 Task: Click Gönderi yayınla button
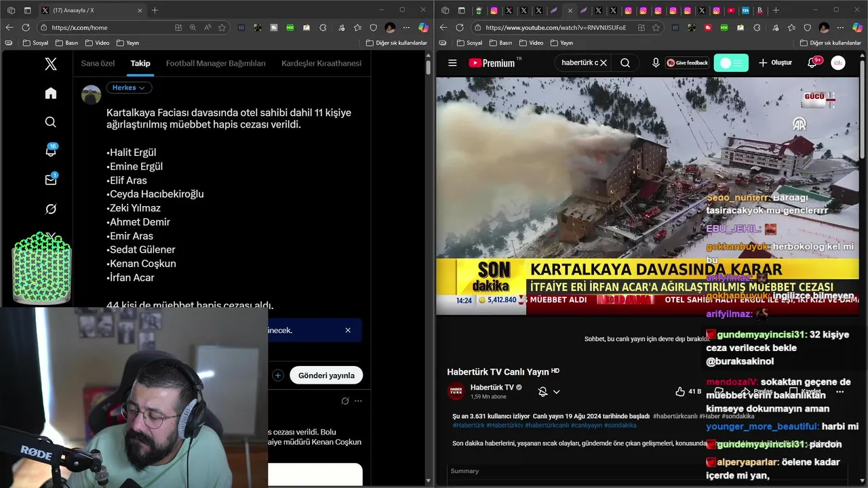pyautogui.click(x=326, y=375)
